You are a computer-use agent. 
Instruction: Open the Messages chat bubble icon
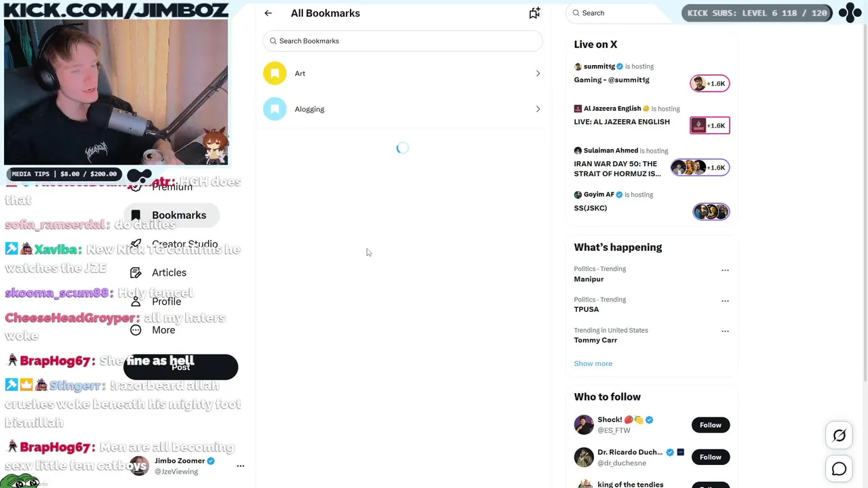coord(839,469)
